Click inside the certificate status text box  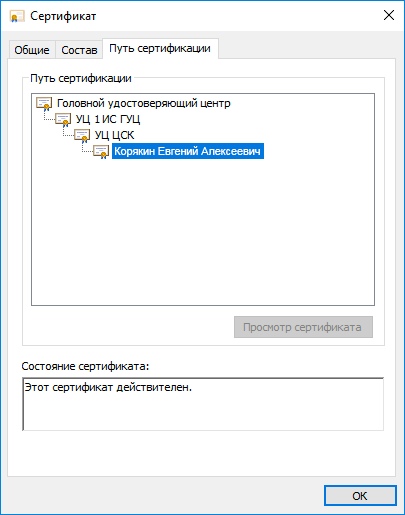click(203, 404)
